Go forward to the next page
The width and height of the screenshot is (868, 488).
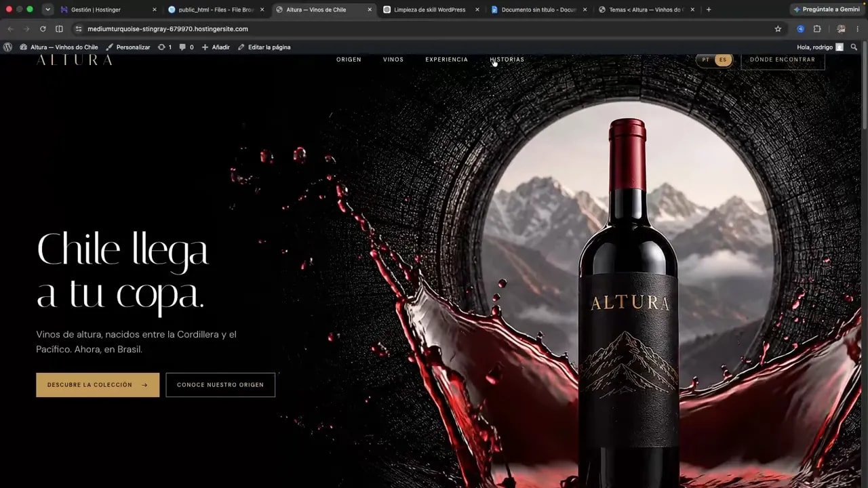pos(26,29)
